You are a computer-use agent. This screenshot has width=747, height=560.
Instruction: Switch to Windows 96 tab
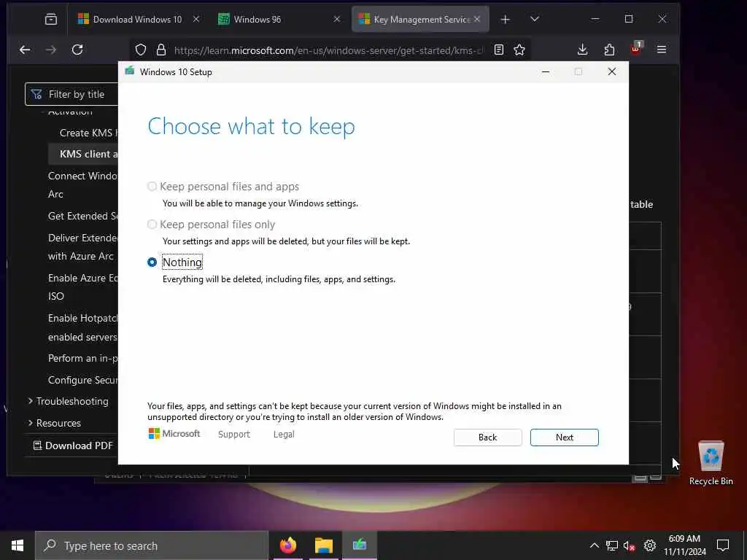279,19
